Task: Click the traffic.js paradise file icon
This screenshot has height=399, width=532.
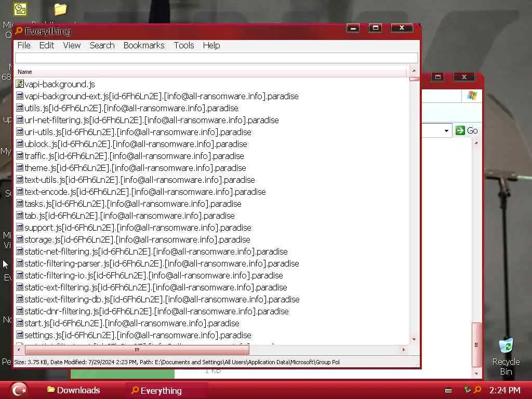Action: pyautogui.click(x=20, y=156)
